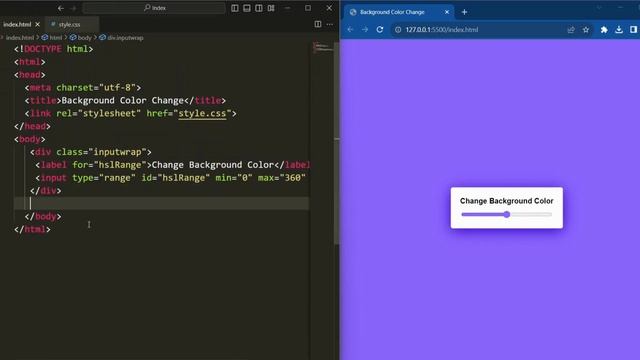Follow the style.css link in the code

coord(202,113)
